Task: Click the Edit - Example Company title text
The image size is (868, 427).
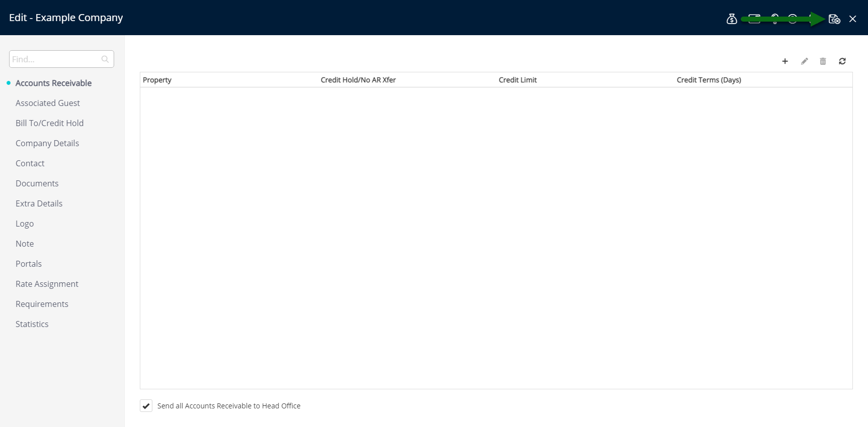Action: (x=66, y=18)
